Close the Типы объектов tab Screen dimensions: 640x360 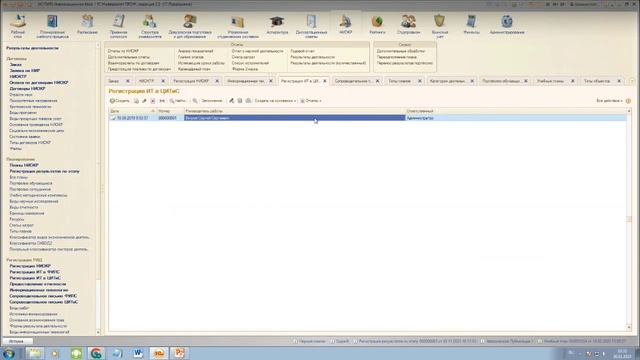pos(619,81)
